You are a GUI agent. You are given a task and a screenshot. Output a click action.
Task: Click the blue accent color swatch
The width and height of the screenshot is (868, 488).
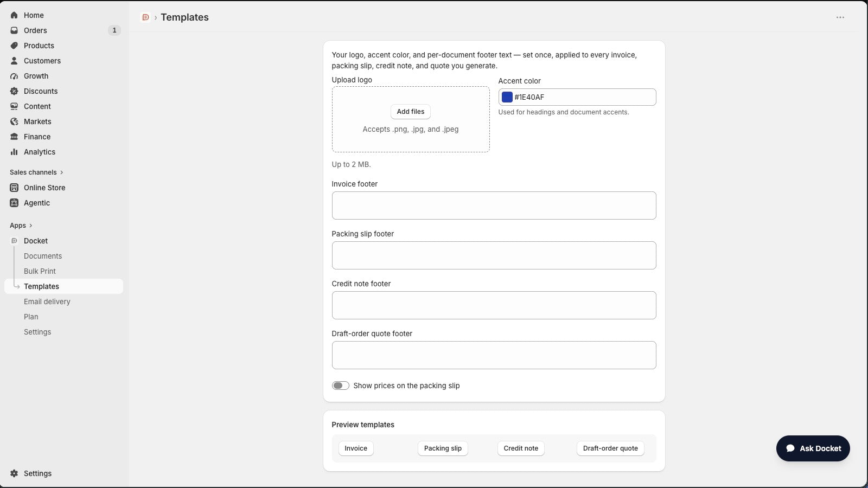[507, 97]
